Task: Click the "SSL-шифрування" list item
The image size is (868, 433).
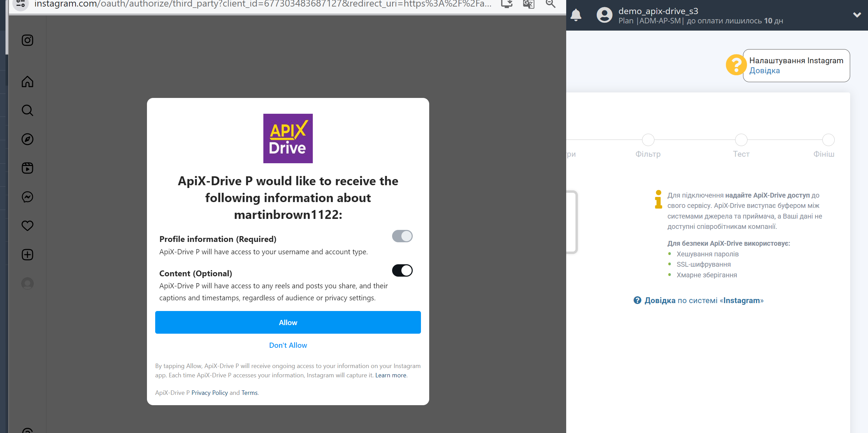Action: coord(704,264)
